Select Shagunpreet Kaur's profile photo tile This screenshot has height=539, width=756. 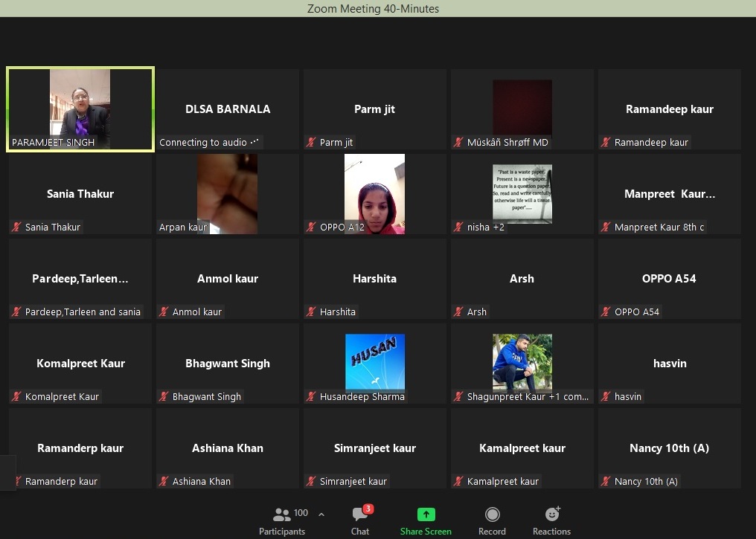click(x=522, y=361)
